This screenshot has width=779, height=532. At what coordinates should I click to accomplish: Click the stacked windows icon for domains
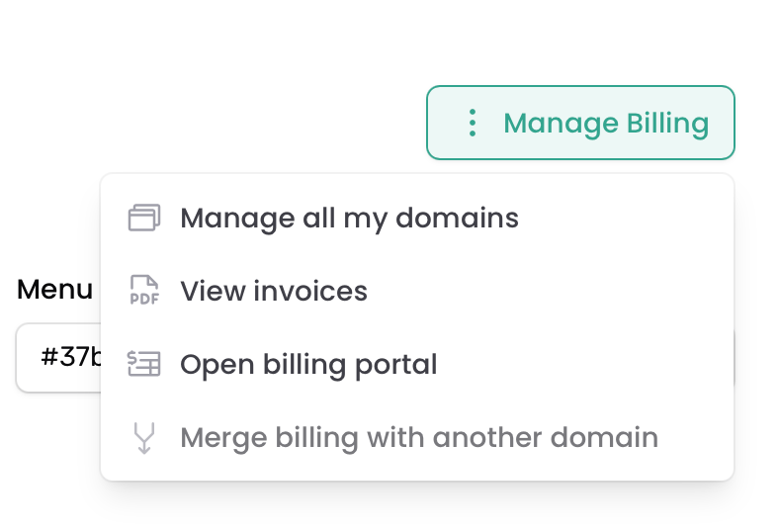(144, 218)
